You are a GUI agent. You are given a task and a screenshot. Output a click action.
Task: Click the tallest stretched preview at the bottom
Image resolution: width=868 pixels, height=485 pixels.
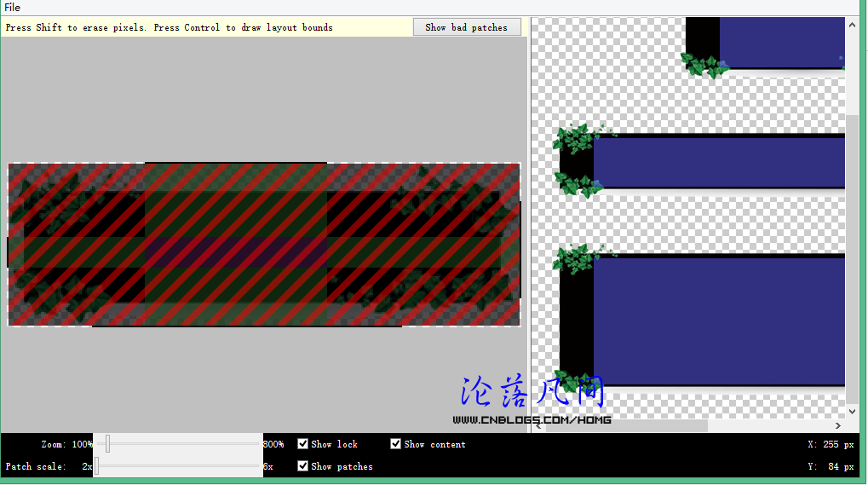698,320
